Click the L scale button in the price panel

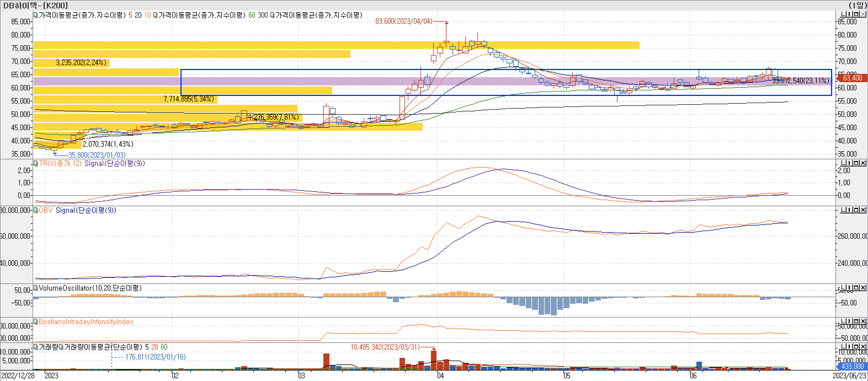point(843,14)
